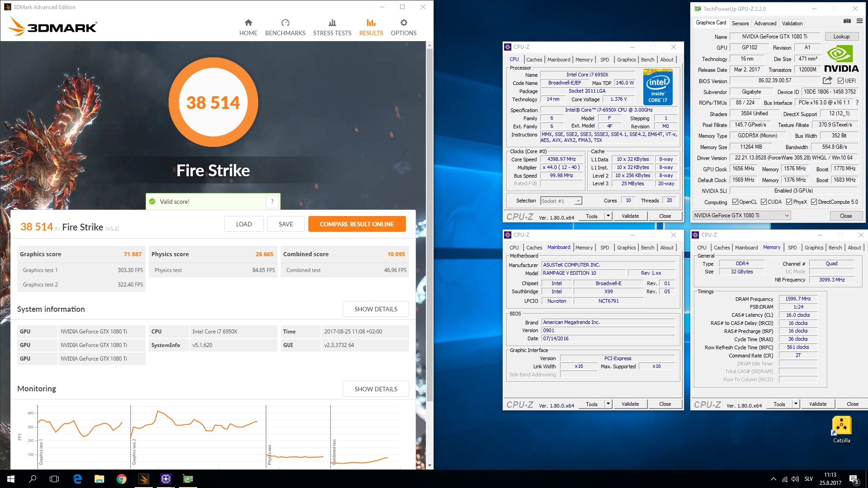Click the Tools button in CPU-Z CPU window
Image resolution: width=868 pixels, height=488 pixels.
pyautogui.click(x=591, y=216)
